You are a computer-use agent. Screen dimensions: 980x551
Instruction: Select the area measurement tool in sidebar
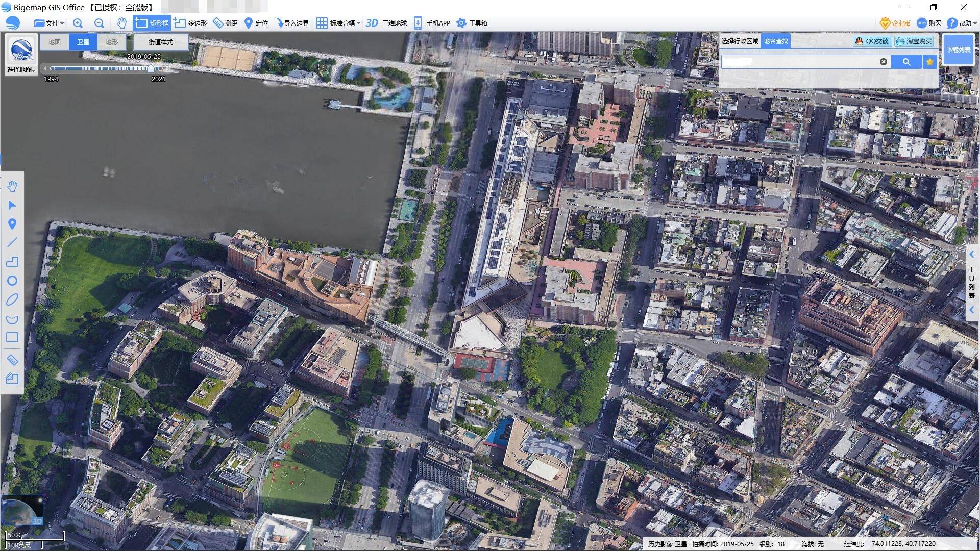pos(12,379)
